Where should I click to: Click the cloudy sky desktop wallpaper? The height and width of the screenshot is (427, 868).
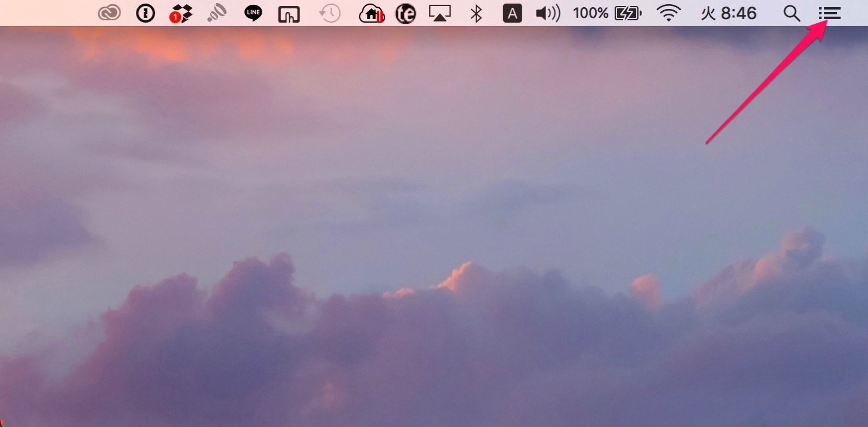434,227
